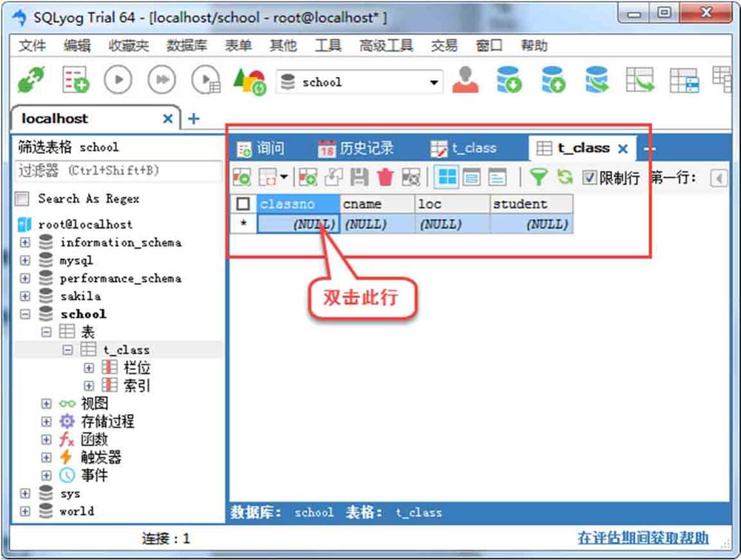Close the active t_class data tab
This screenshot has width=741, height=560.
pos(623,149)
